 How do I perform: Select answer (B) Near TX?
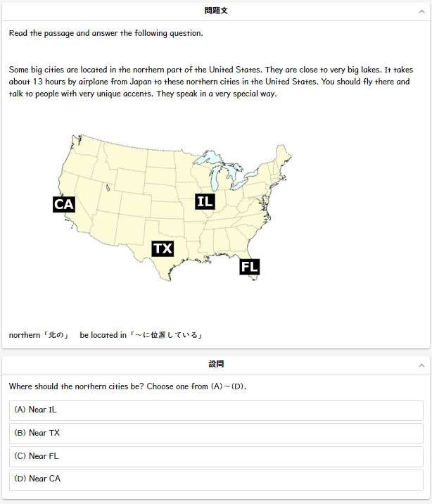[x=216, y=434]
